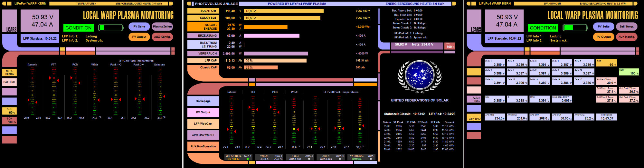The height and width of the screenshot is (168, 644).
Task: Toggle the WR AN NETZ AUX 1 indicator
Action: (248, 159)
